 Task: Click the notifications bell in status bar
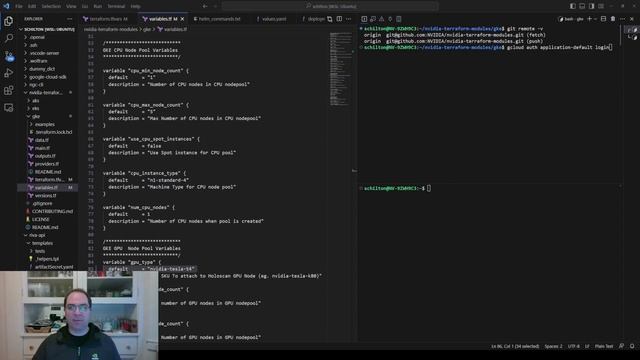click(x=632, y=346)
